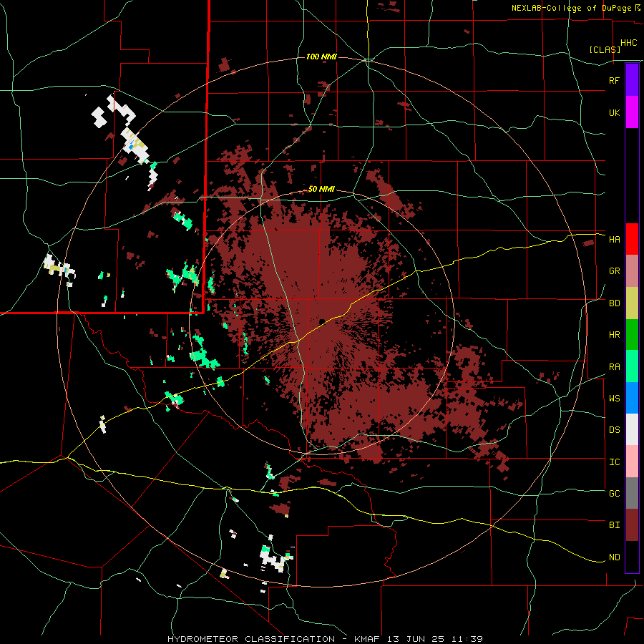
Task: Pick the dark green HR legend swatch
Action: click(632, 334)
